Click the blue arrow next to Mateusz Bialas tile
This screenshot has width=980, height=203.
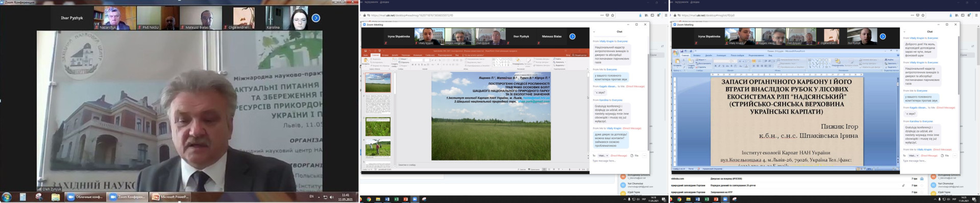(x=572, y=36)
